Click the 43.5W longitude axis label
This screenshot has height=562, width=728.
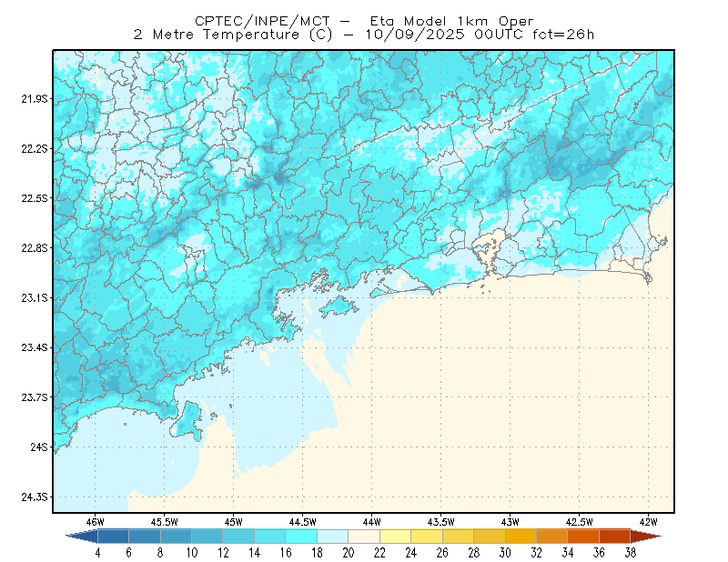click(440, 522)
